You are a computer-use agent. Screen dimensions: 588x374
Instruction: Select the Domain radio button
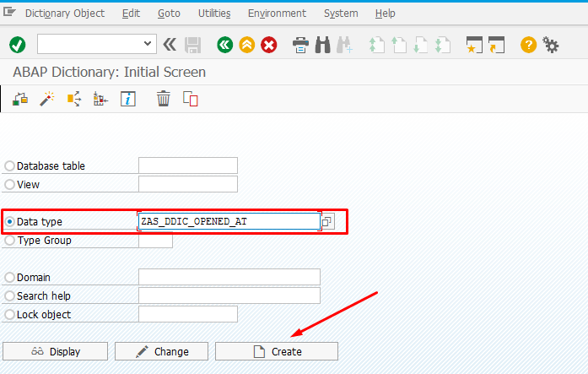point(9,277)
